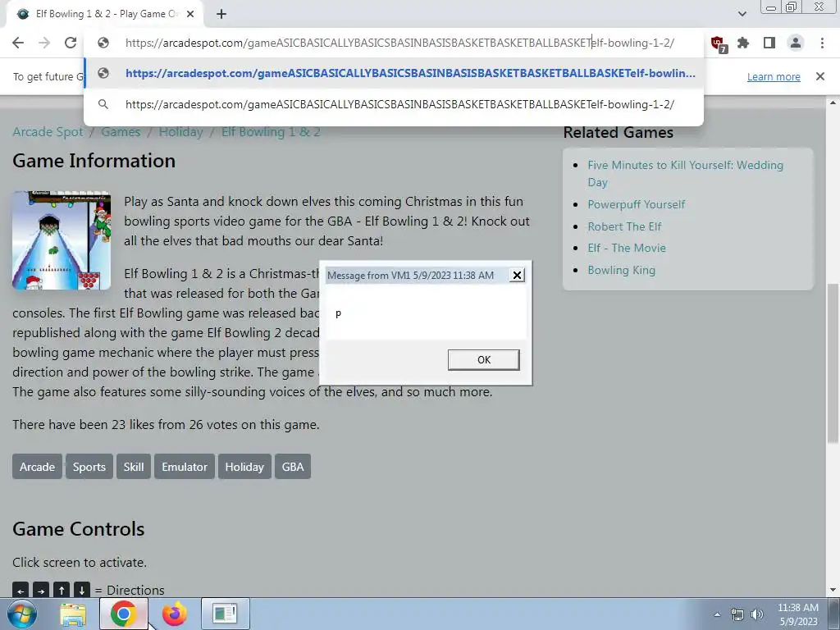
Task: Select the Holiday tag button
Action: [244, 467]
